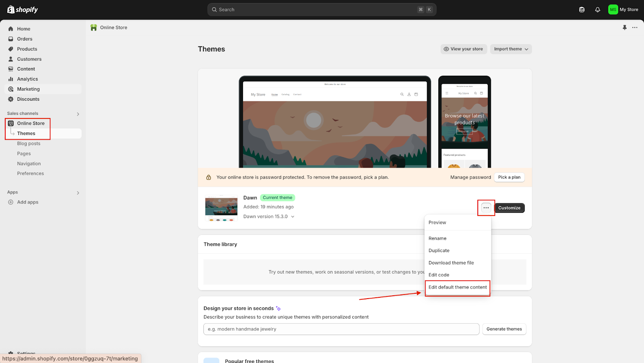Click the Home house icon in sidebar
The height and width of the screenshot is (363, 644).
coord(11,29)
